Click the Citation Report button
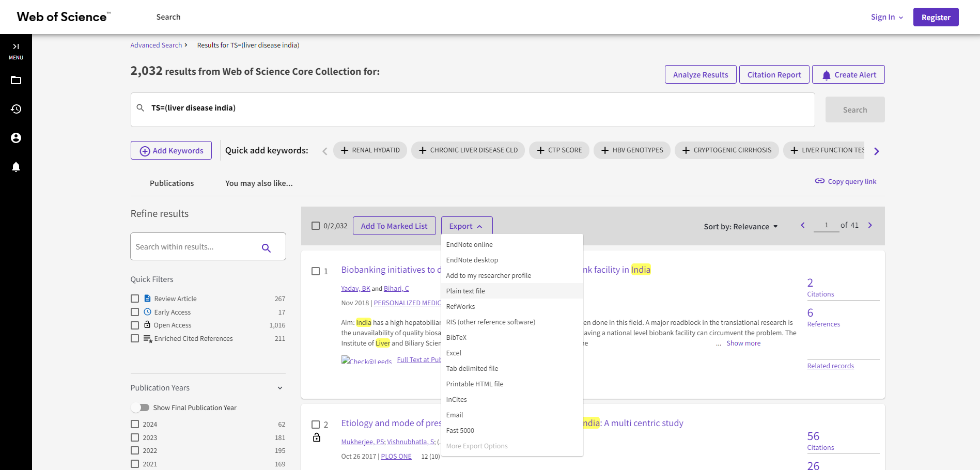 (x=774, y=75)
